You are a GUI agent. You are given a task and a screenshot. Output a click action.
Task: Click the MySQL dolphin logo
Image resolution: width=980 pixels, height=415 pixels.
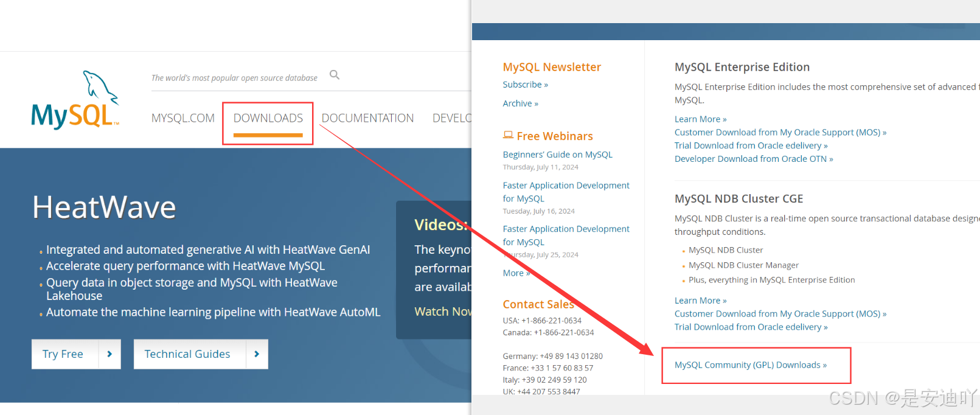pos(75,100)
